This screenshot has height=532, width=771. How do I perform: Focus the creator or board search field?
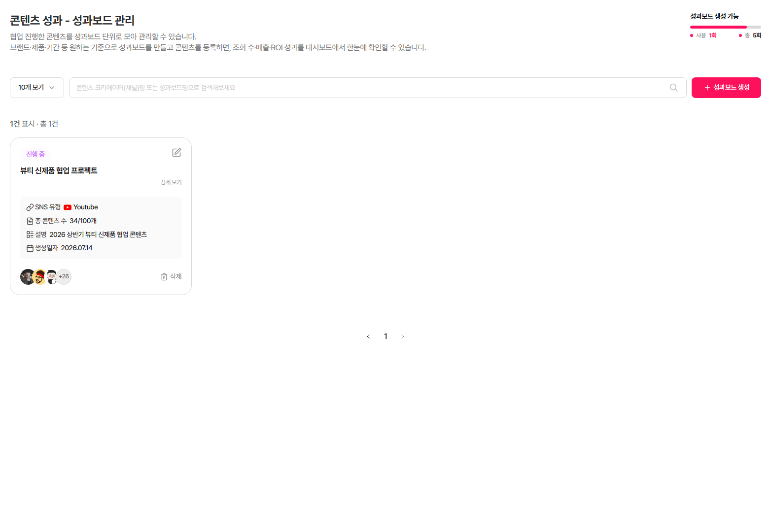click(x=378, y=88)
